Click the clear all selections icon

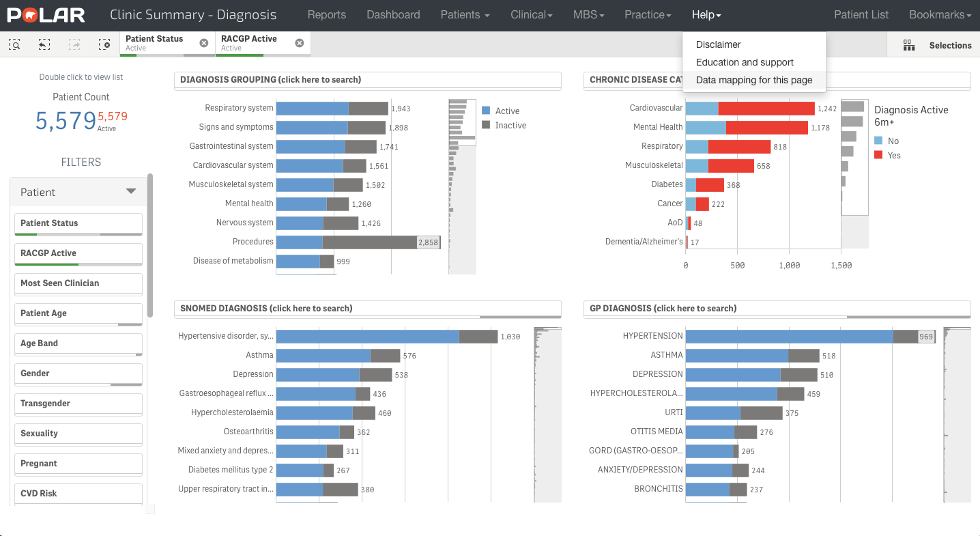[104, 44]
